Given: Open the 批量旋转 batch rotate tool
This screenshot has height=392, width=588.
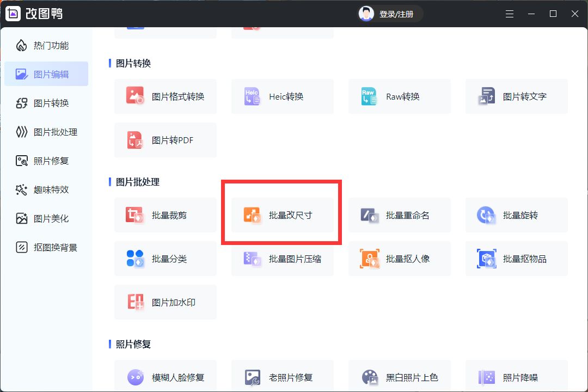Looking at the screenshot, I should [517, 215].
